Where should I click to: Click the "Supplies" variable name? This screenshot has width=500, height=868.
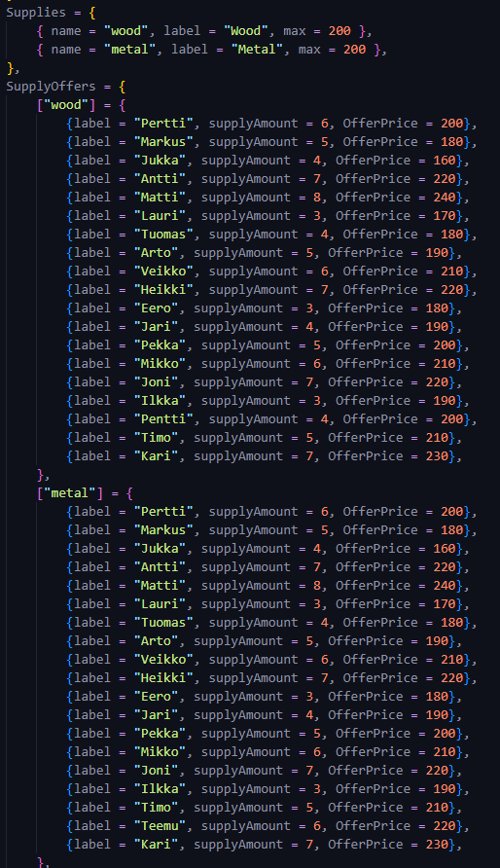(36, 13)
